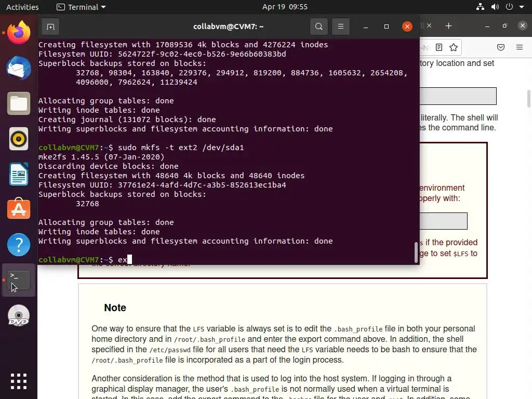This screenshot has height=399, width=532.
Task: Click the power icon in top bar
Action: pyautogui.click(x=509, y=7)
